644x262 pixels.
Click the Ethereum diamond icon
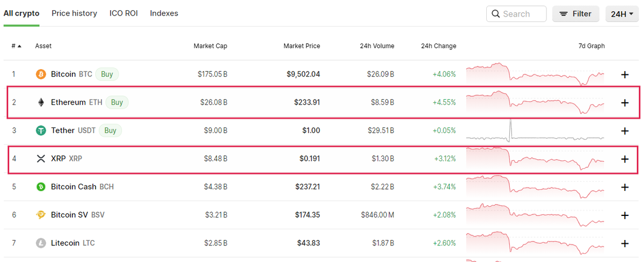pos(41,102)
